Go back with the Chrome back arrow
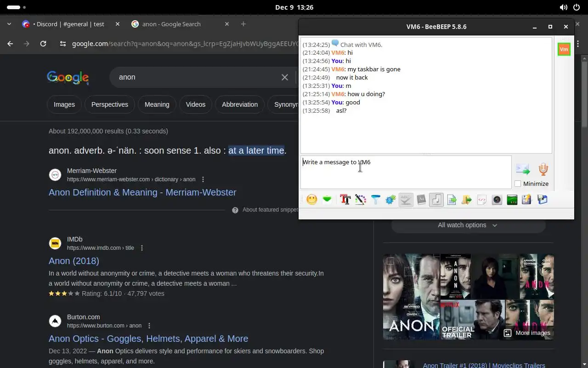Screen dimensions: 588x368 [10, 44]
